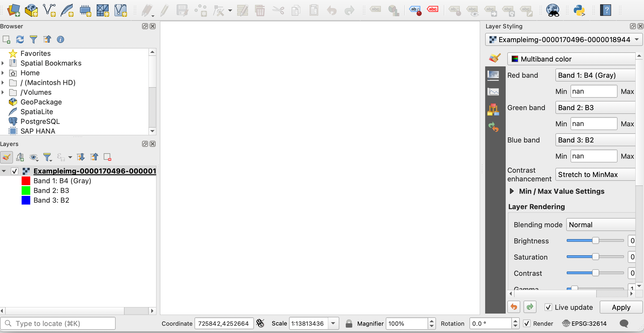Click the New Virtual Layer toolbar icon

120,10
